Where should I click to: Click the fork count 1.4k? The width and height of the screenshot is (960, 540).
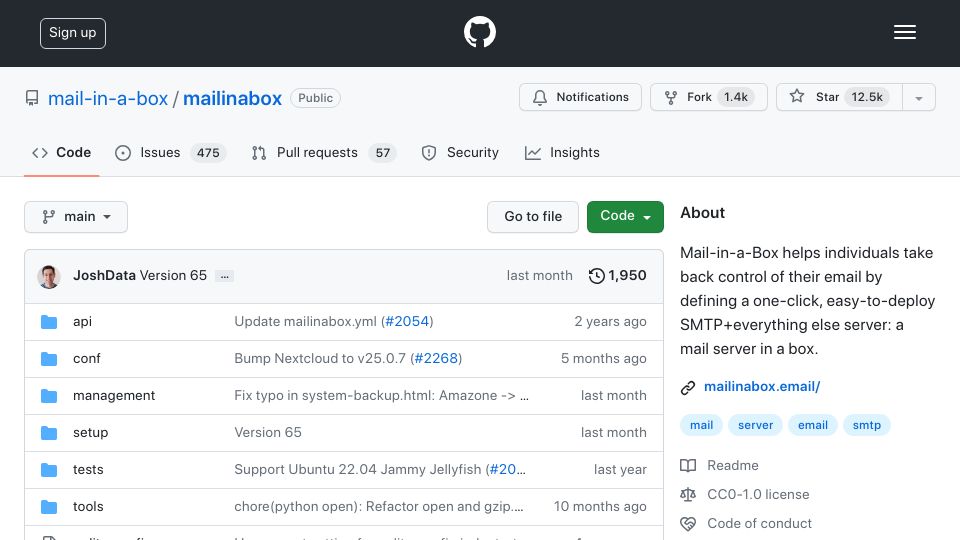[x=736, y=97]
